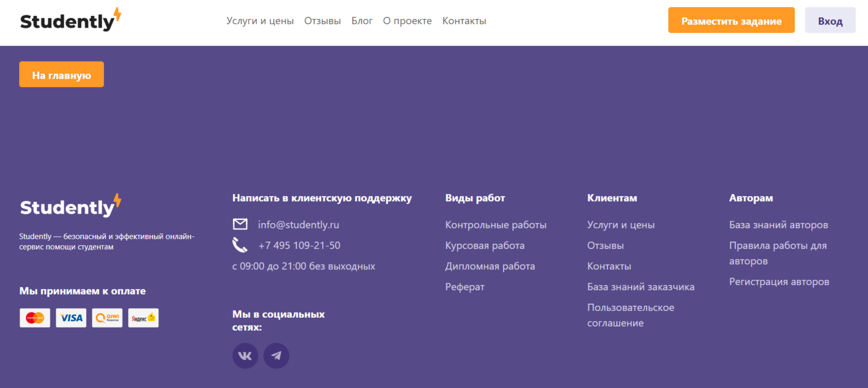868x388 pixels.
Task: Click the VISA payment icon
Action: point(71,318)
